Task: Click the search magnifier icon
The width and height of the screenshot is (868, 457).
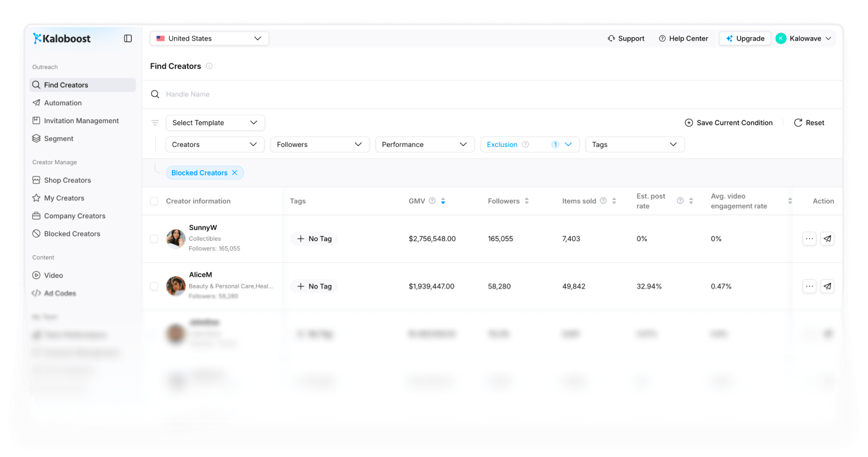Action: pyautogui.click(x=155, y=94)
